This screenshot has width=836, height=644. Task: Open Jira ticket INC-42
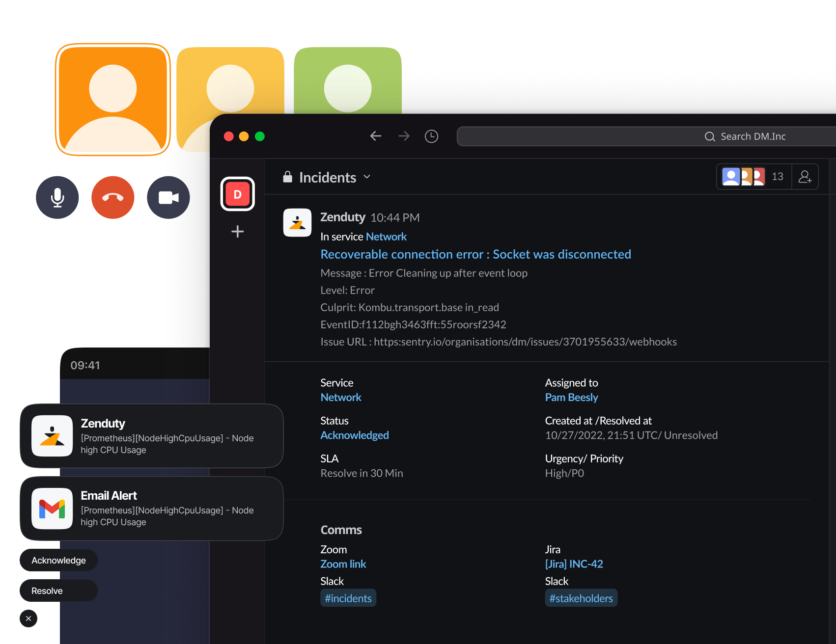[x=574, y=563]
